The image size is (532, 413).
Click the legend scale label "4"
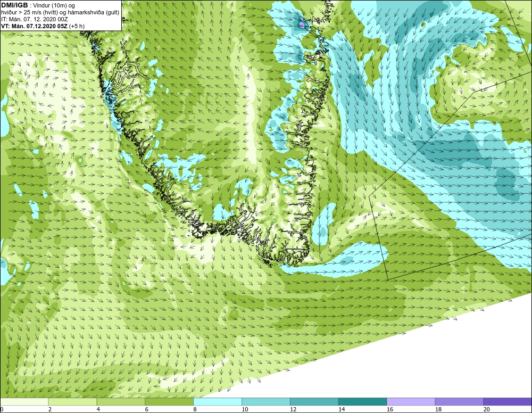pos(98,410)
